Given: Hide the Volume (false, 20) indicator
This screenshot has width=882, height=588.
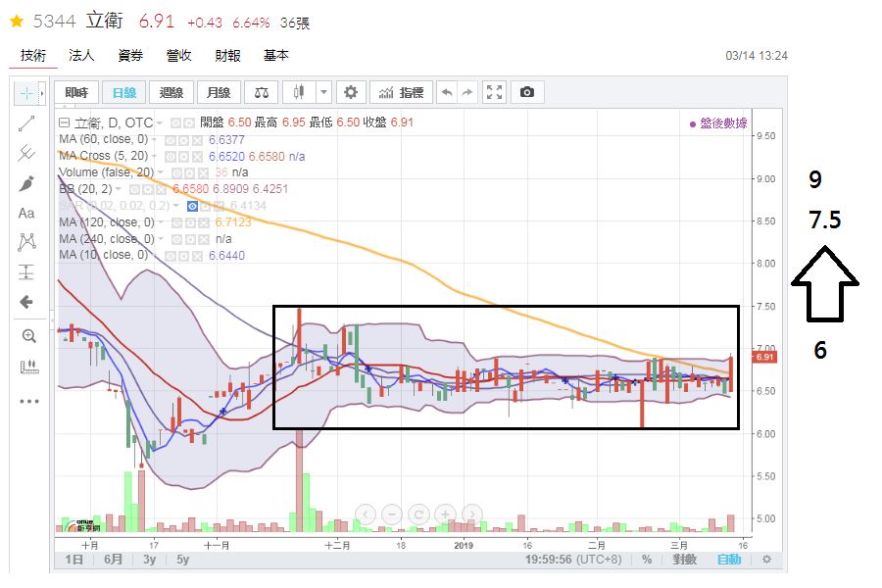Looking at the screenshot, I should [x=176, y=172].
